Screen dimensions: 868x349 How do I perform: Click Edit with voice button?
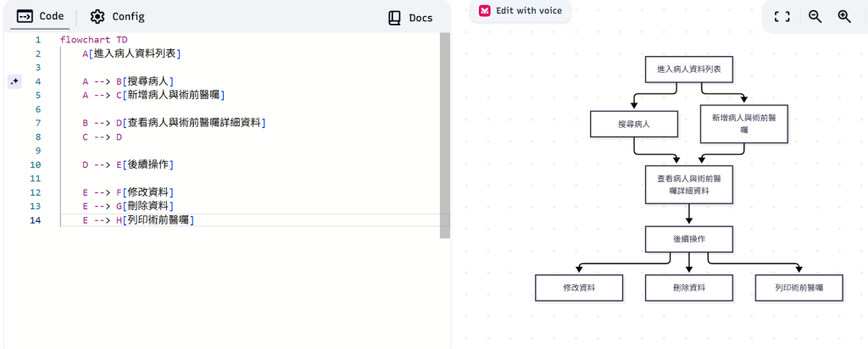click(520, 10)
